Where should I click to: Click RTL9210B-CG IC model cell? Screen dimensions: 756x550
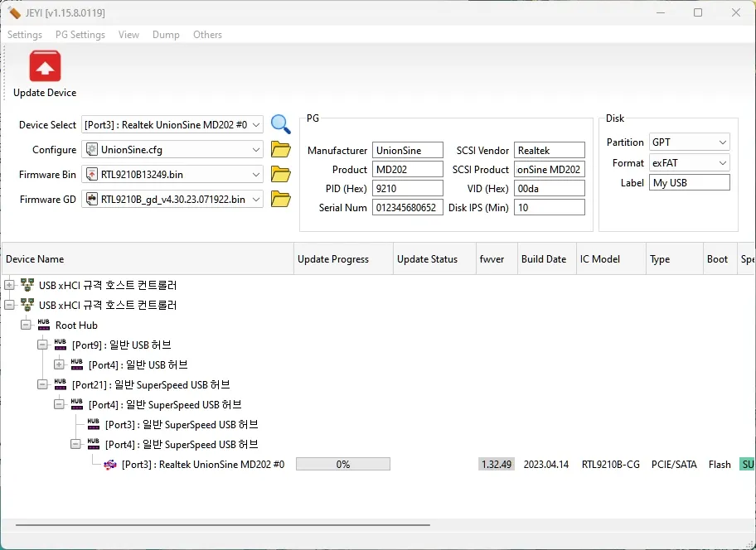pos(611,465)
